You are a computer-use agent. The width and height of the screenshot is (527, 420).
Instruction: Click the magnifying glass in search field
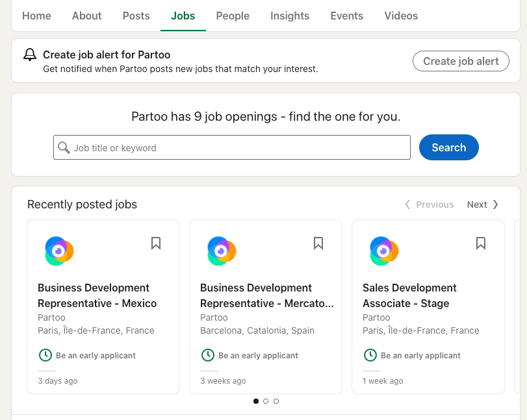click(64, 147)
